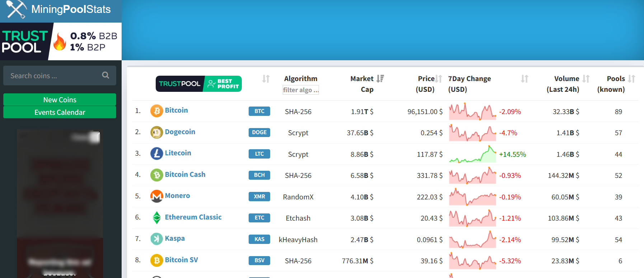The image size is (644, 278).
Task: Focus the filter algo input field
Action: click(x=301, y=90)
